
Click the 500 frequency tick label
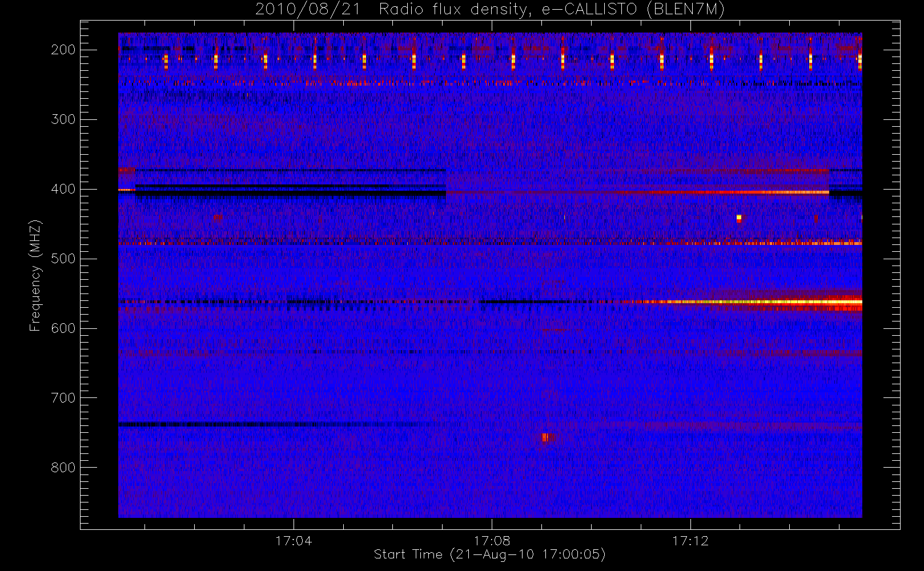63,259
